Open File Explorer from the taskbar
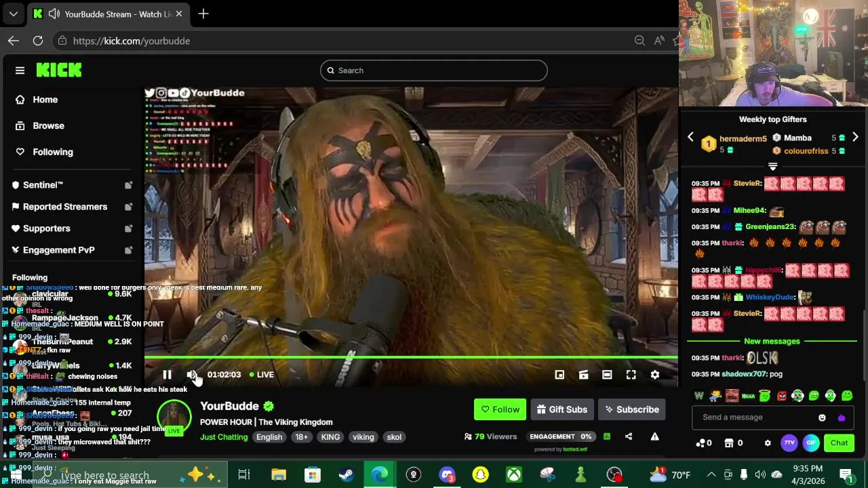Screen dimensions: 868x488 pyautogui.click(x=279, y=475)
